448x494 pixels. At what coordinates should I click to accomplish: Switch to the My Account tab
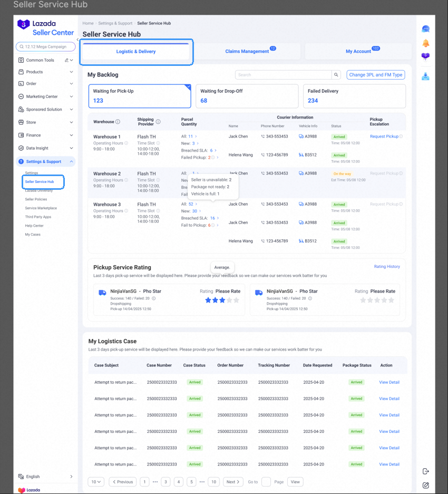pyautogui.click(x=358, y=52)
